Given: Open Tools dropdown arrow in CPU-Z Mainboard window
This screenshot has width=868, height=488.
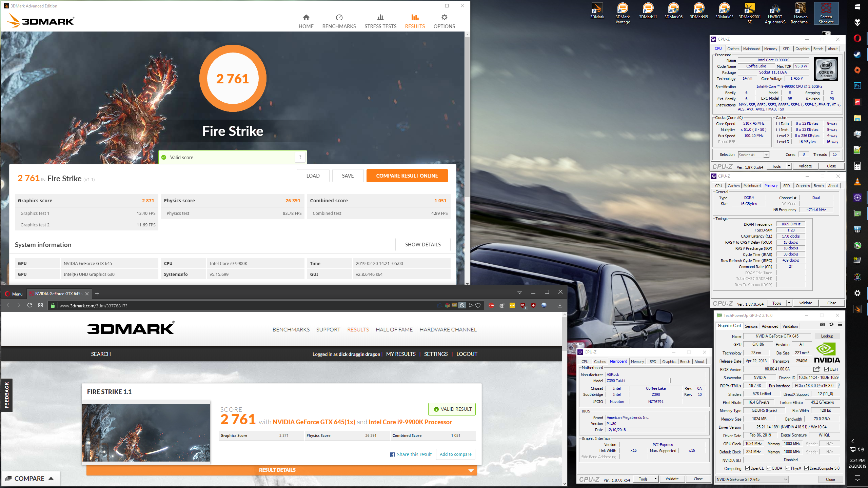Looking at the screenshot, I should click(x=655, y=479).
